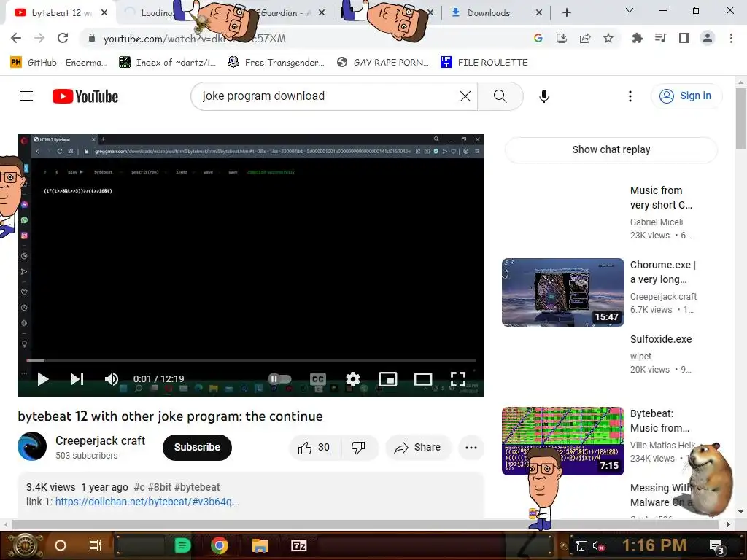Open 7-Zip from the taskbar
747x560 pixels.
[298, 545]
